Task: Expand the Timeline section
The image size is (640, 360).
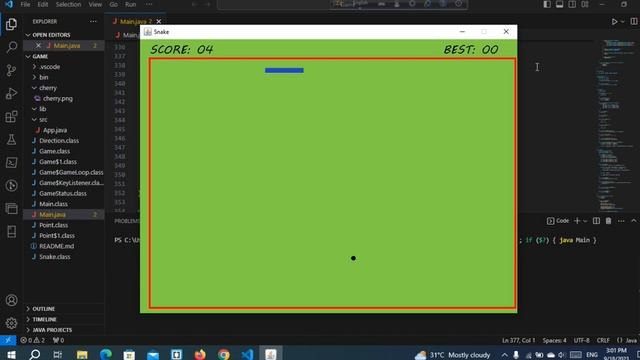Action: (x=64, y=320)
